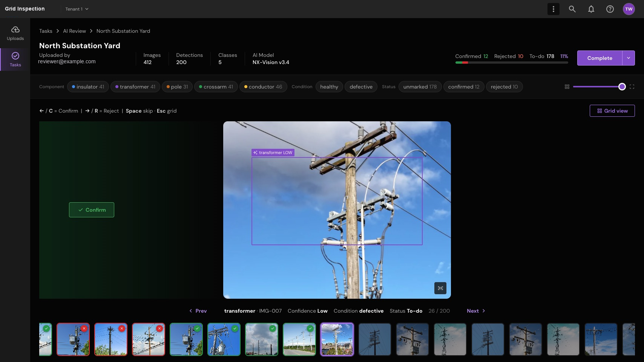Open the Complete button dropdown arrow

(629, 58)
